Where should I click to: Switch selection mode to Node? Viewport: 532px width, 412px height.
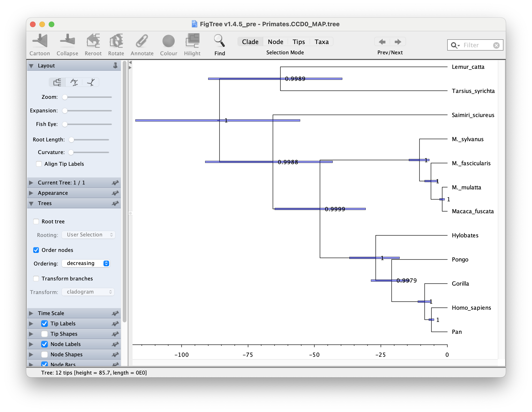point(275,42)
